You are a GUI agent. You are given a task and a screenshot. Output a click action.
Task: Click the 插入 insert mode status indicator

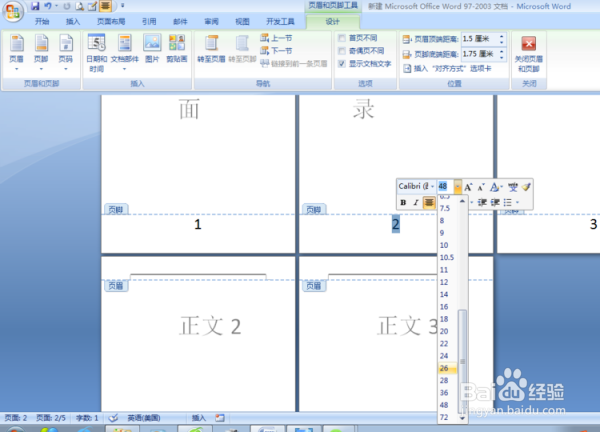pos(199,418)
